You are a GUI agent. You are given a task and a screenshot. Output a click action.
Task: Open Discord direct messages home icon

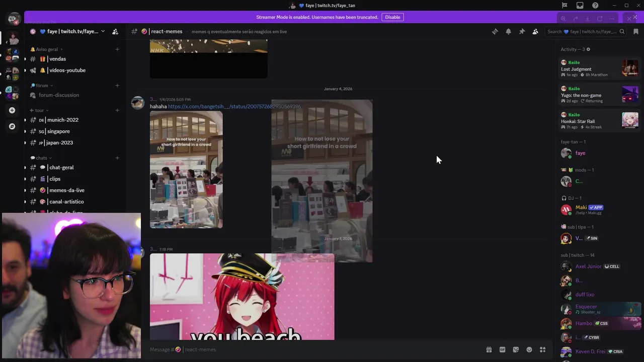(14, 19)
